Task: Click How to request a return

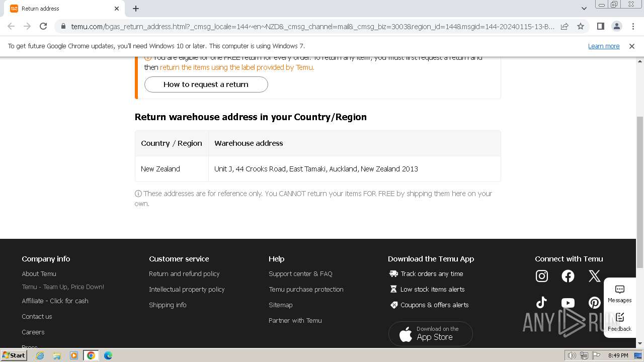Action: click(x=206, y=84)
